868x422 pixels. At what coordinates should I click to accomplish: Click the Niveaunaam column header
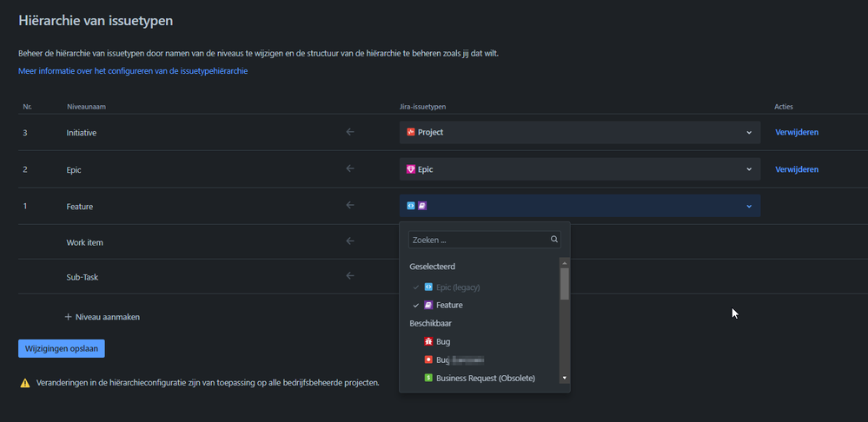pos(86,106)
